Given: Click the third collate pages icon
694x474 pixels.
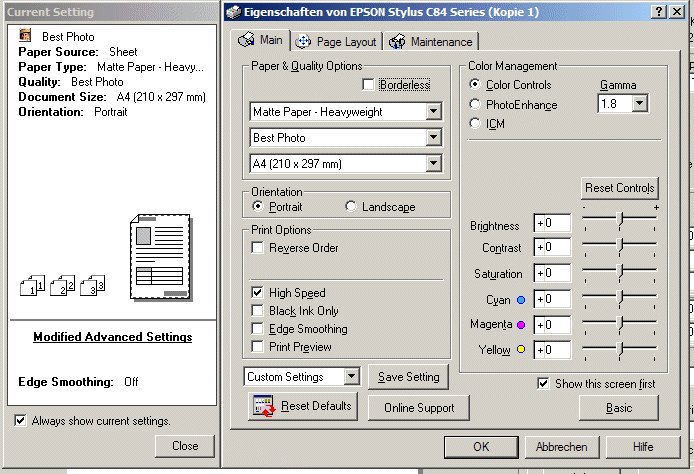Looking at the screenshot, I should pos(93,285).
